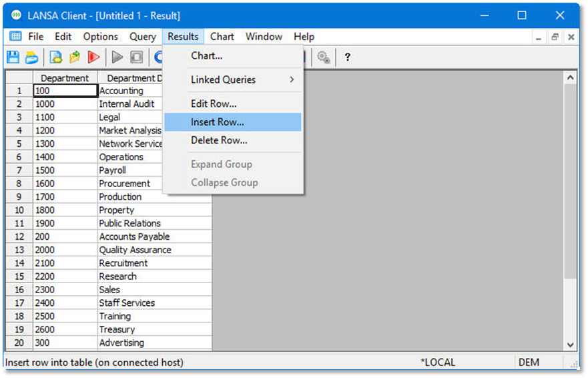588x378 pixels.
Task: Click the New Query document icon
Action: [x=56, y=57]
